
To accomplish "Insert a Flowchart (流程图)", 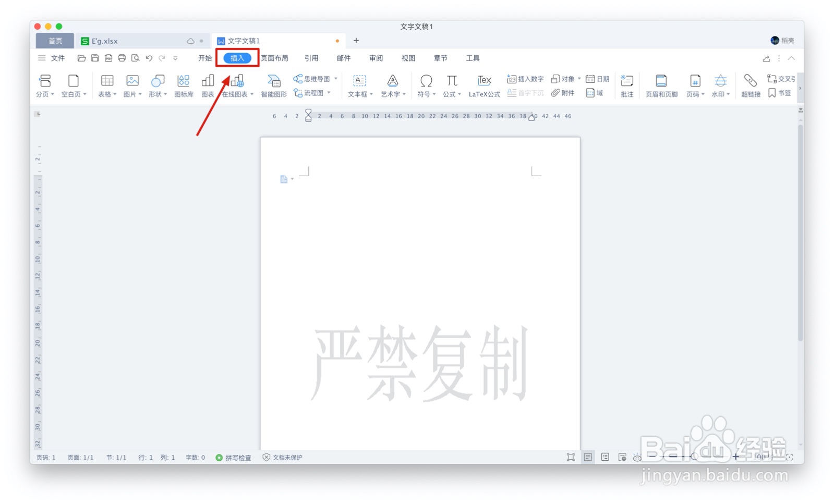I will (x=309, y=93).
